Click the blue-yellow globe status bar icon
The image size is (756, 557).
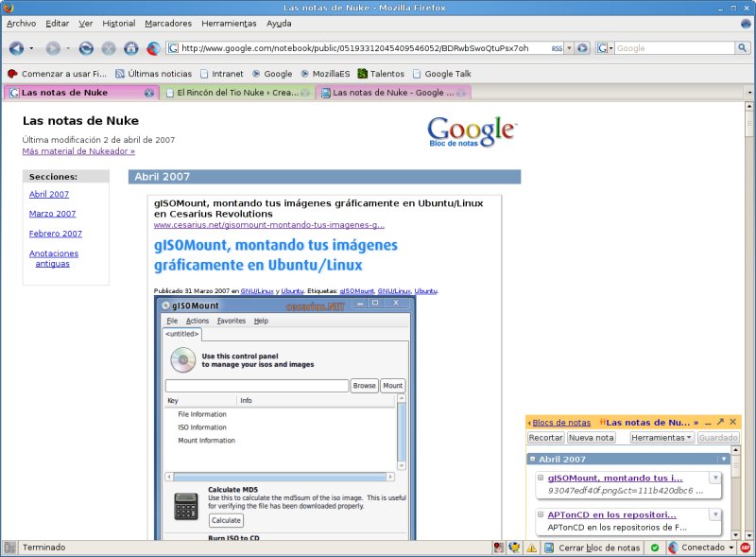(x=514, y=548)
